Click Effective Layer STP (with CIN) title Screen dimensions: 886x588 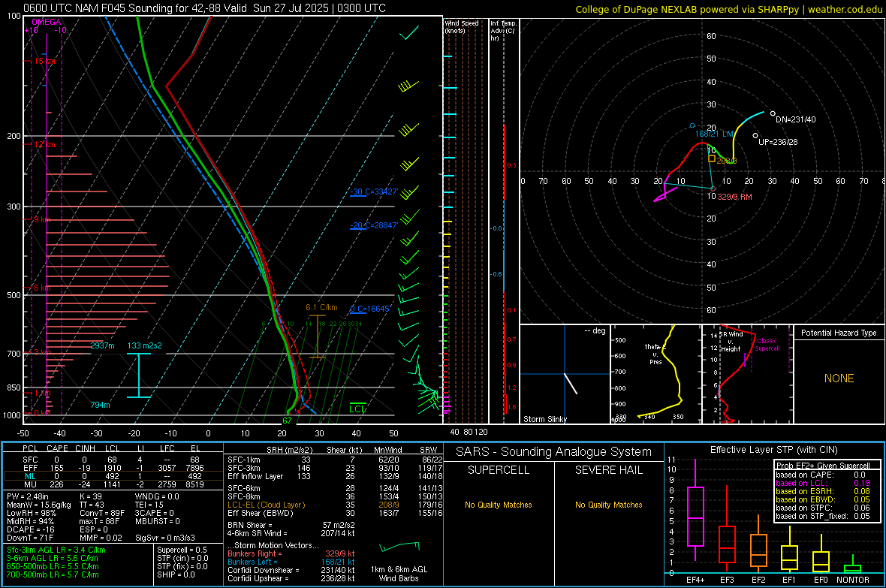[x=774, y=450]
